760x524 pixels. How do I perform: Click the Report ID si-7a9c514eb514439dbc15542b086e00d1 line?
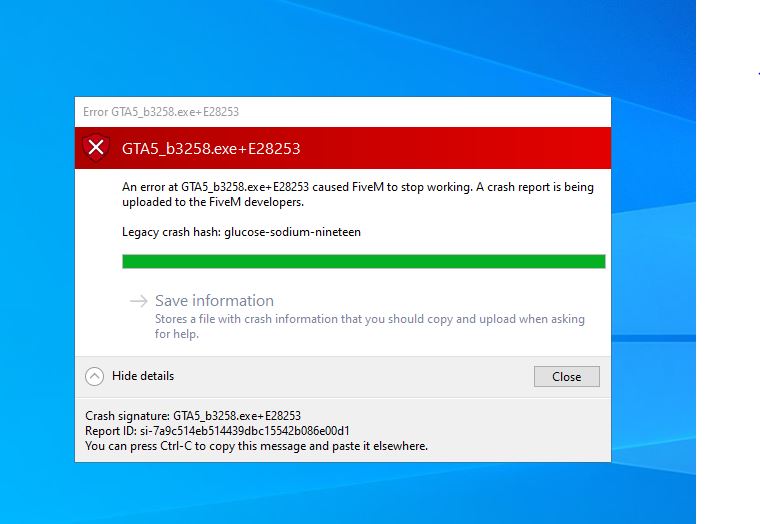click(217, 431)
